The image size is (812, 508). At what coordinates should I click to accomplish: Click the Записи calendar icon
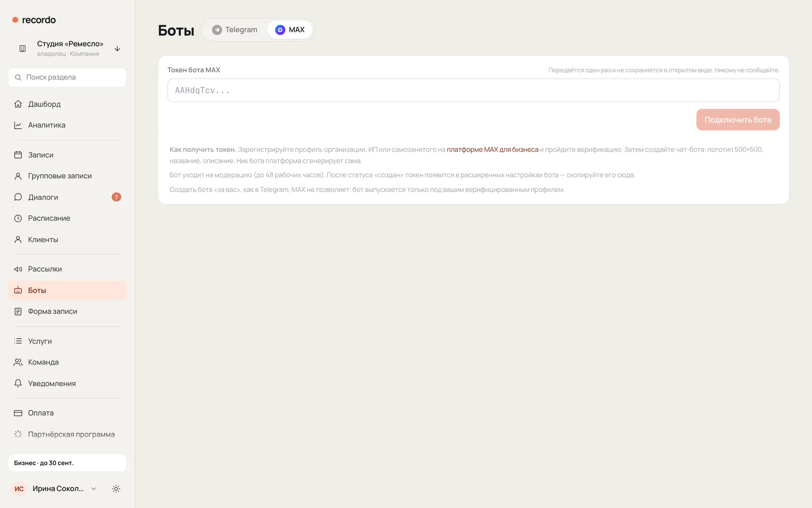point(18,155)
